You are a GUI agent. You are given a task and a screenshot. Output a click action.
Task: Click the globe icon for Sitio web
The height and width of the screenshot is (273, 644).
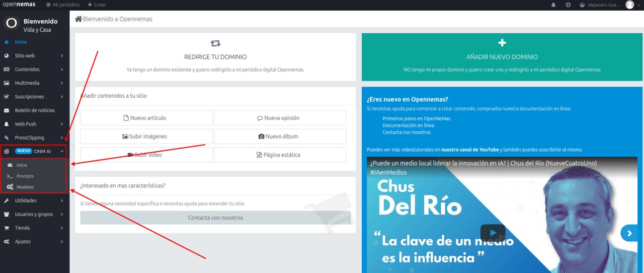coord(6,56)
